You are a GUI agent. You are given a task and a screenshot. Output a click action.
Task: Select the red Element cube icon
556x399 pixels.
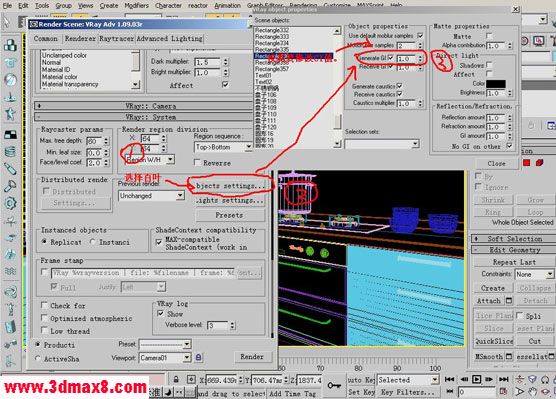540,163
